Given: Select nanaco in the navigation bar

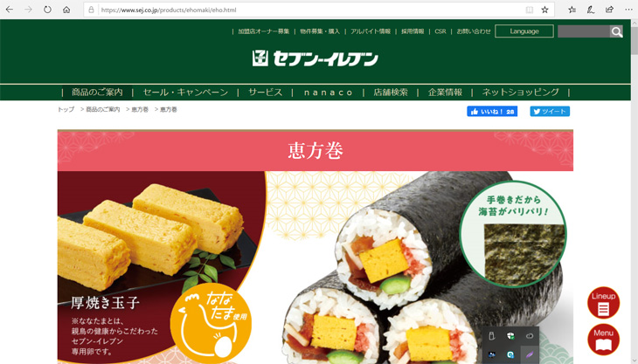Looking at the screenshot, I should [x=328, y=93].
